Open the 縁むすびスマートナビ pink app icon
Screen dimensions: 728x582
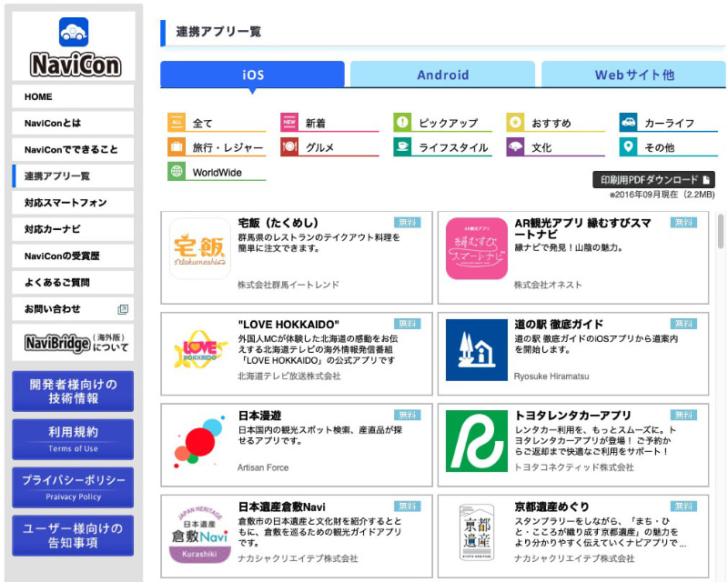point(476,248)
